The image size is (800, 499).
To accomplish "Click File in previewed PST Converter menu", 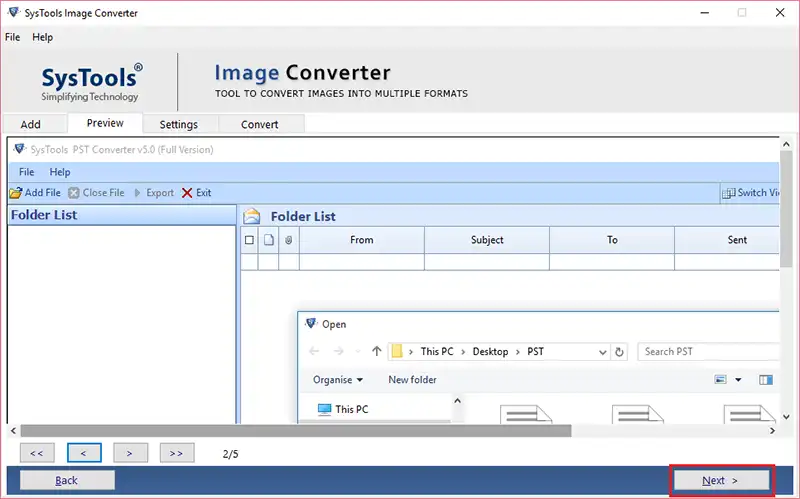I will point(27,172).
